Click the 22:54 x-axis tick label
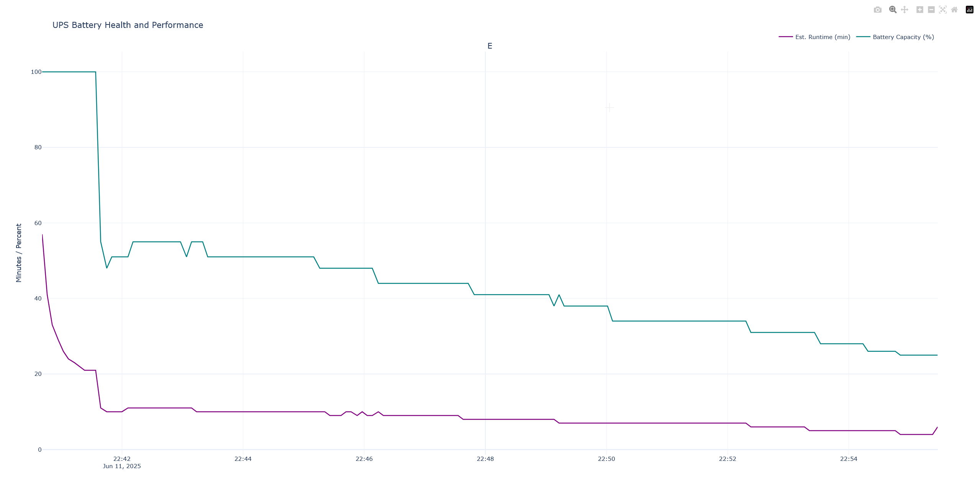The image size is (980, 485). pyautogui.click(x=849, y=459)
